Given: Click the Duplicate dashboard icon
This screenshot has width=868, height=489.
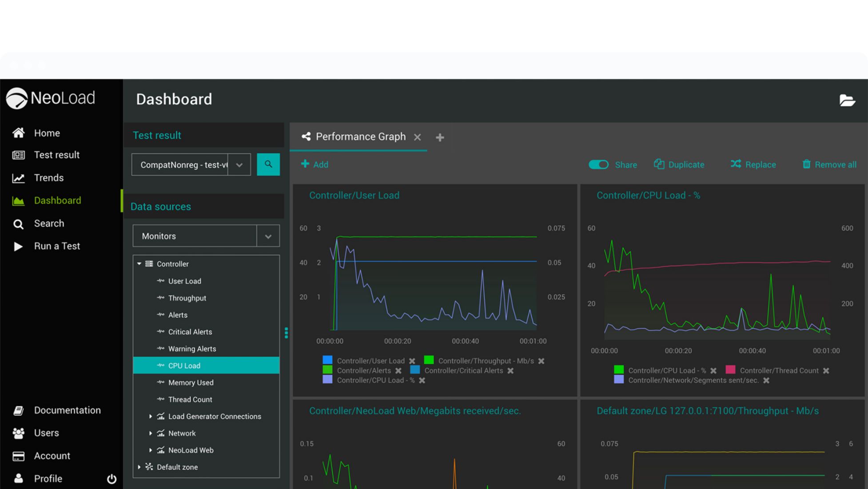Looking at the screenshot, I should tap(659, 164).
